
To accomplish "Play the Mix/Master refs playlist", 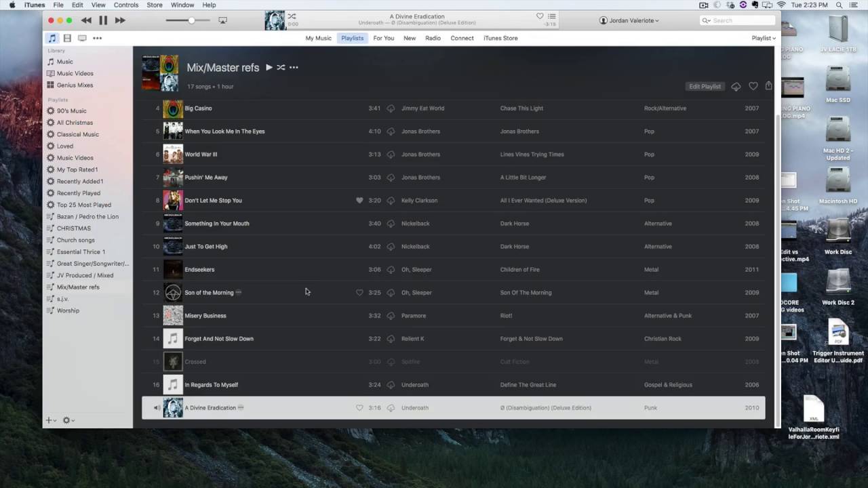I will (x=269, y=67).
